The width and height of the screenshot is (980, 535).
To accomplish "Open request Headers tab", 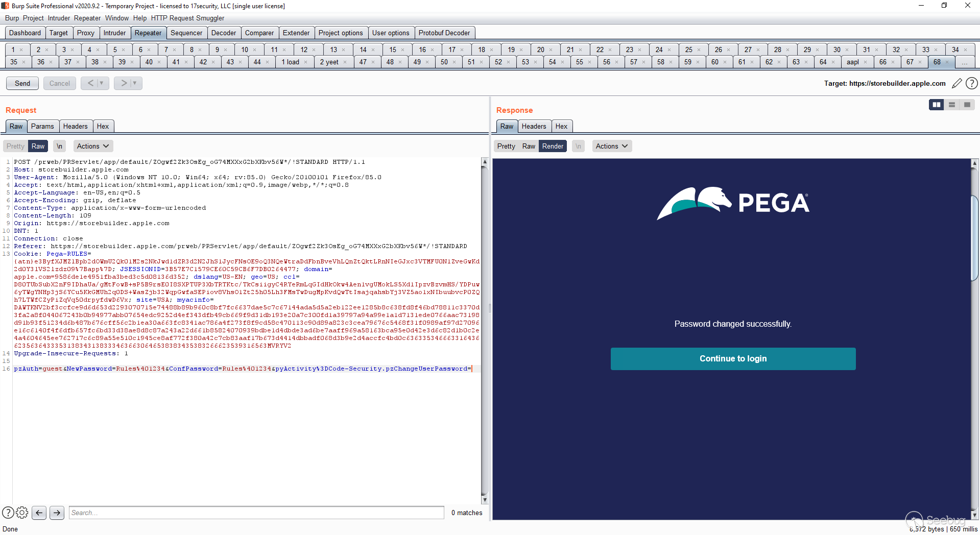I will 75,126.
